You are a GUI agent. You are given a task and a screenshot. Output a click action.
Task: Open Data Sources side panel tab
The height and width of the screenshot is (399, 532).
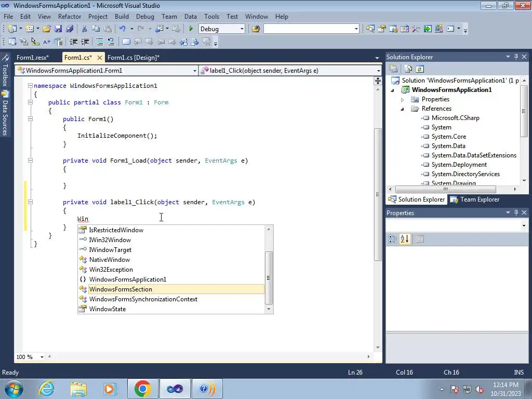pyautogui.click(x=5, y=113)
